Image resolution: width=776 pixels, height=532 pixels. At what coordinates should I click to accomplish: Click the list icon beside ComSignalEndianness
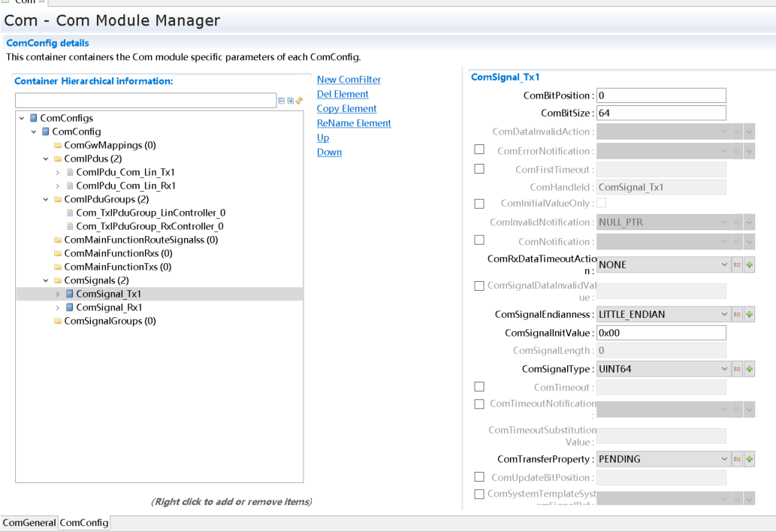(737, 314)
